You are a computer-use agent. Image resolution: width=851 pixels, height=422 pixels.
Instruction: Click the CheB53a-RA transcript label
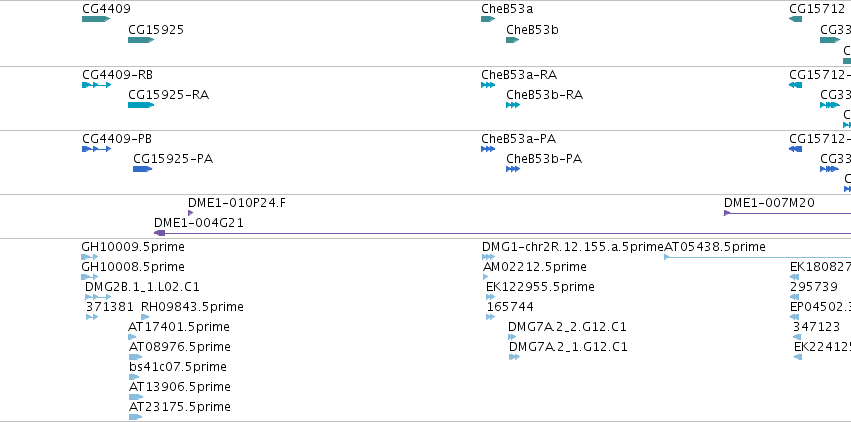click(519, 74)
